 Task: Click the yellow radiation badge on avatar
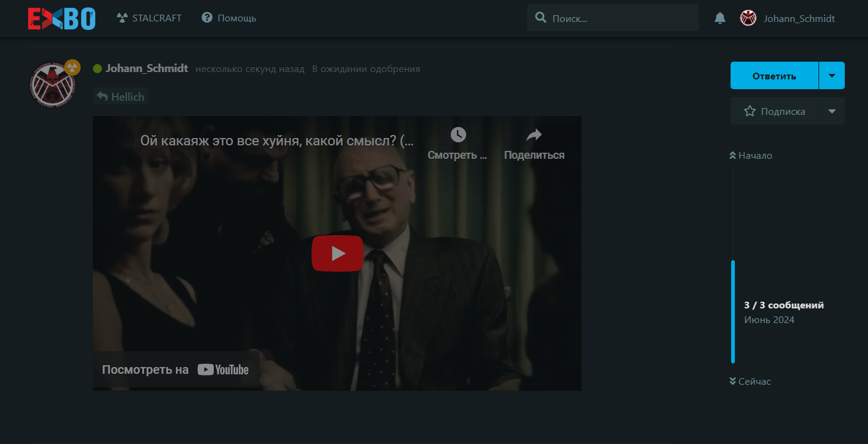click(x=72, y=67)
